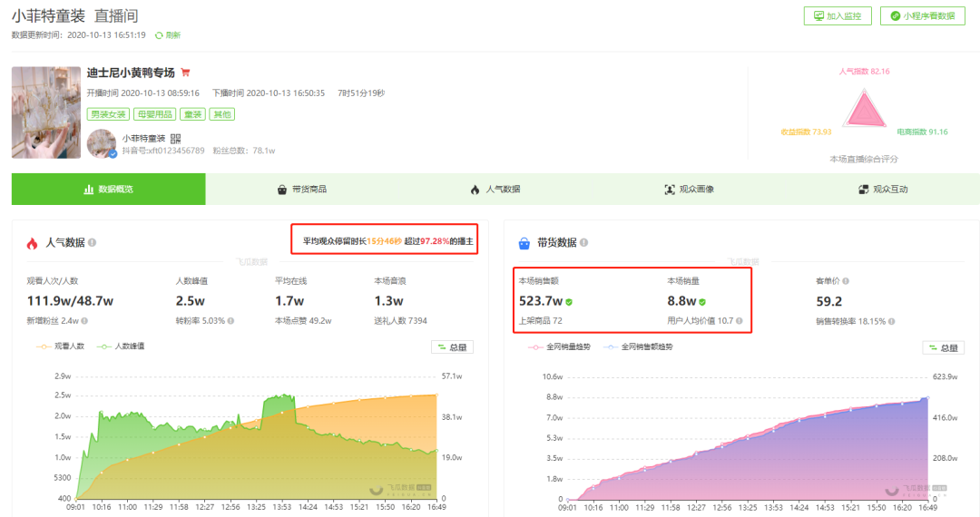Click the 童装 category tag
The width and height of the screenshot is (980, 517).
(192, 114)
